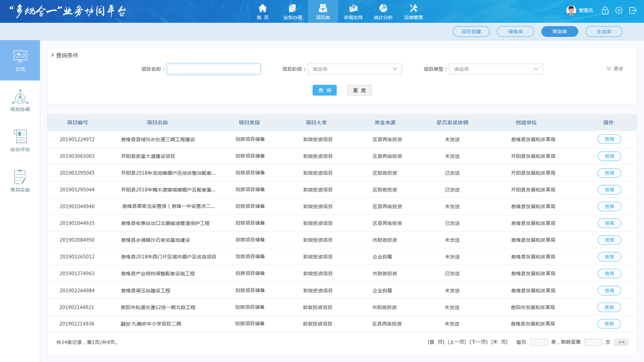
Task: Click 企业自筹 in 息烽县调压站建设工程 row
Action: (x=382, y=290)
